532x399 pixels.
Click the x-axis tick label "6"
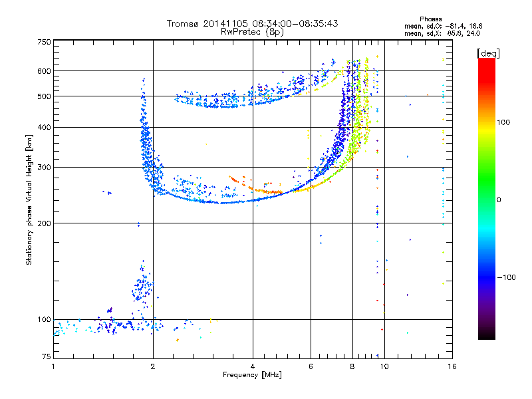pos(311,366)
